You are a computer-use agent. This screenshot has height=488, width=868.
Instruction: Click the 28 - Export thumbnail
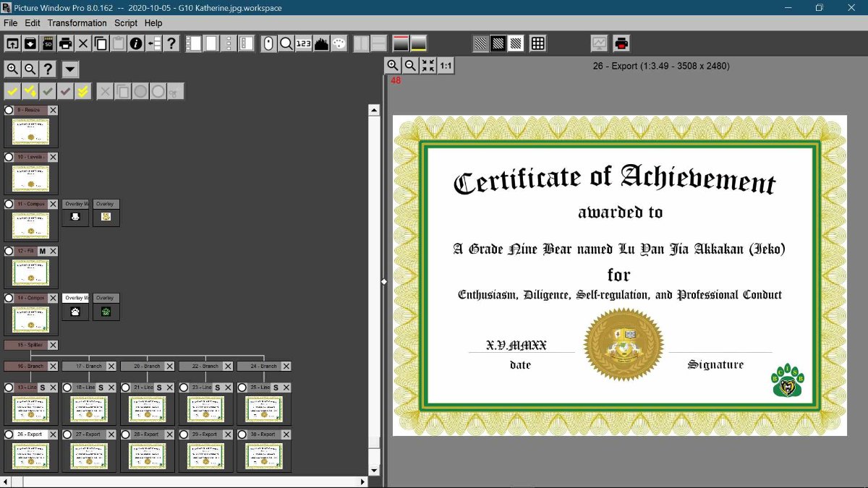(148, 455)
